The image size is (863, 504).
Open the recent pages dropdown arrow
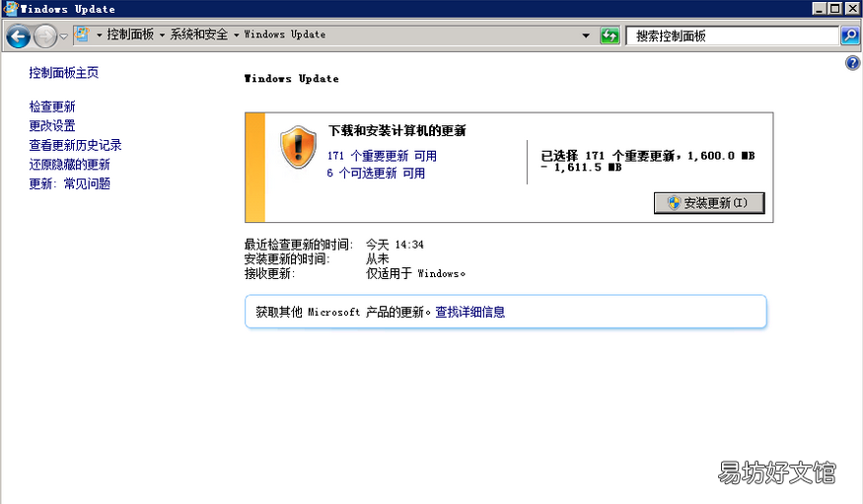click(x=64, y=36)
